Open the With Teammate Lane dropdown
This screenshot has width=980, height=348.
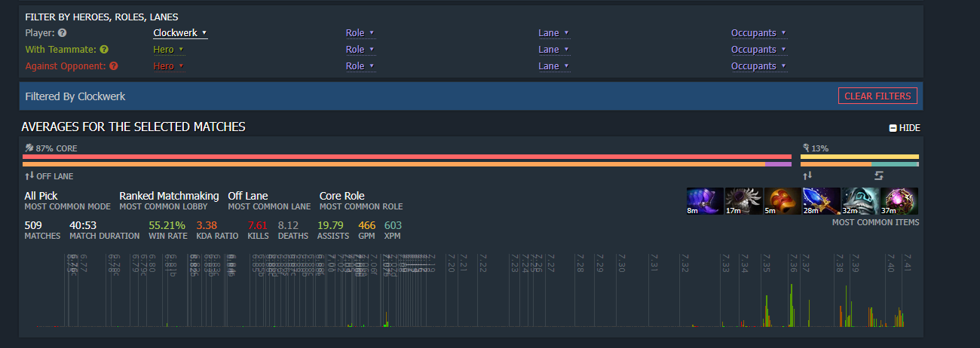tap(553, 49)
